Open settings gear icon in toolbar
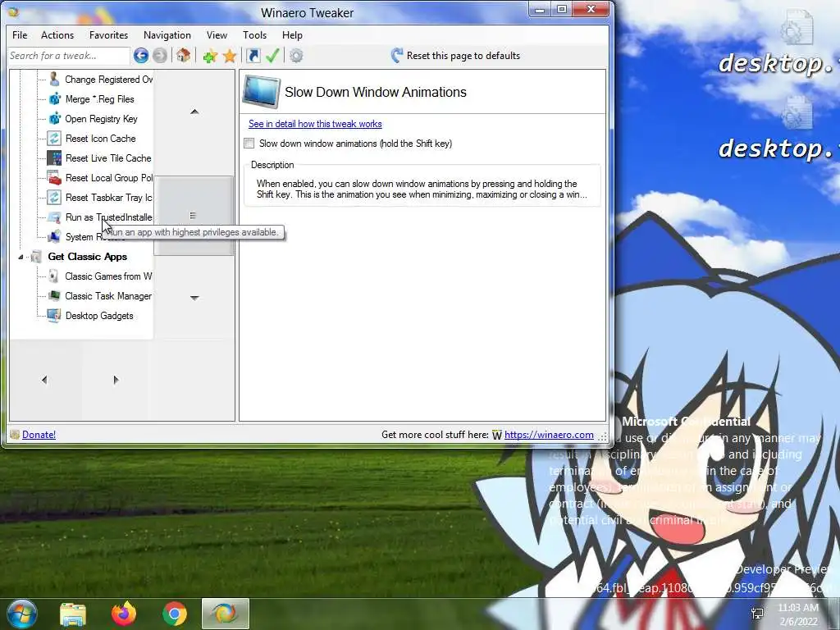 tap(296, 56)
